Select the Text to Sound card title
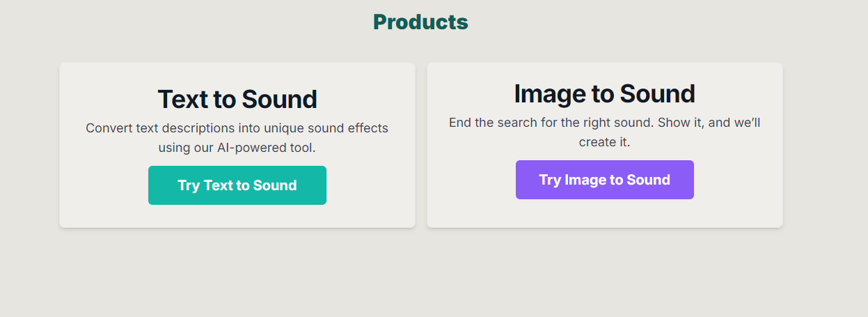This screenshot has height=317, width=868. (237, 100)
